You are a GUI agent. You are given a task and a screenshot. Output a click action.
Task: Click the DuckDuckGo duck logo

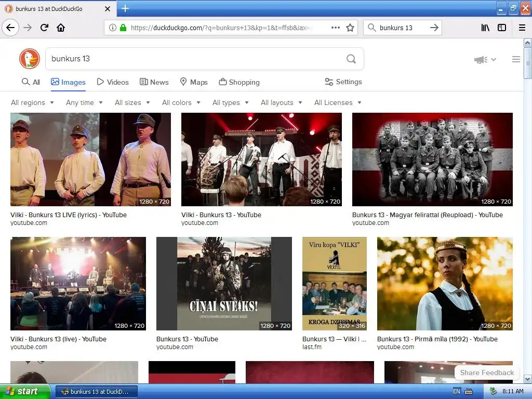30,59
